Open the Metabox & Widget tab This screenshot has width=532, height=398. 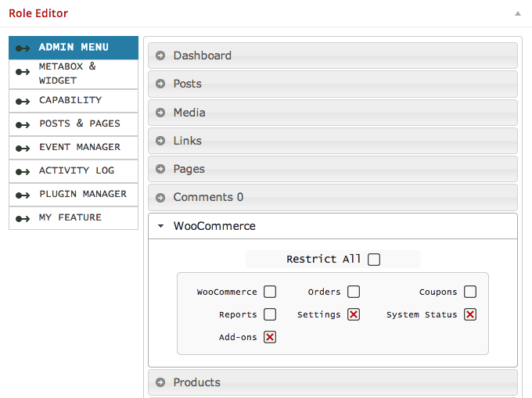click(x=74, y=74)
